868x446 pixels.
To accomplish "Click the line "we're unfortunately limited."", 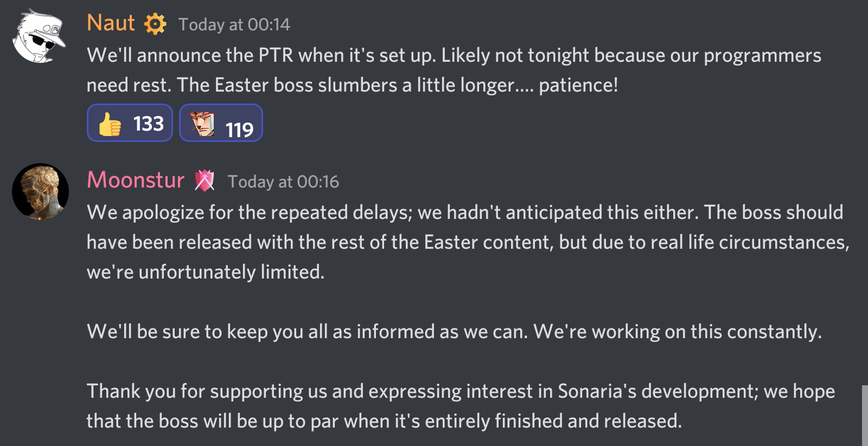I will (x=206, y=272).
